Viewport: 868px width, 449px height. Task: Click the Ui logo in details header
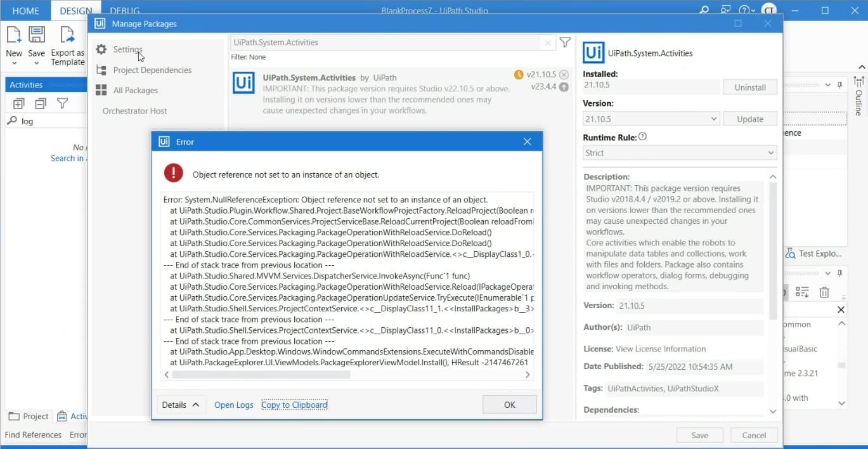click(x=593, y=53)
